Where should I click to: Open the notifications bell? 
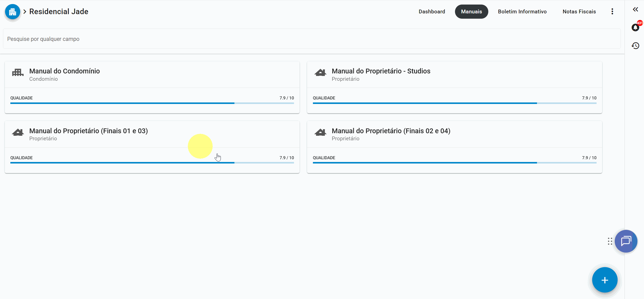(x=635, y=28)
